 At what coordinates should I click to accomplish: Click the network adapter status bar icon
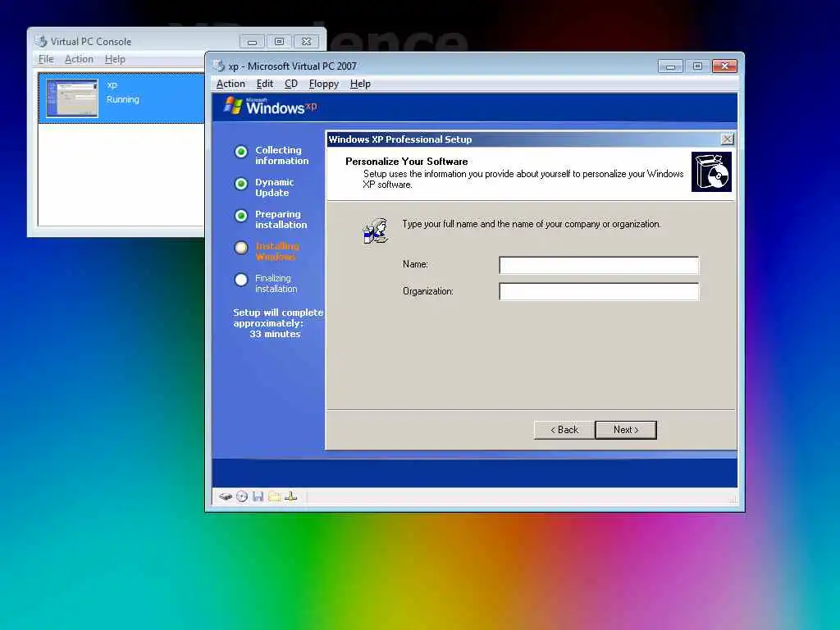click(x=291, y=496)
